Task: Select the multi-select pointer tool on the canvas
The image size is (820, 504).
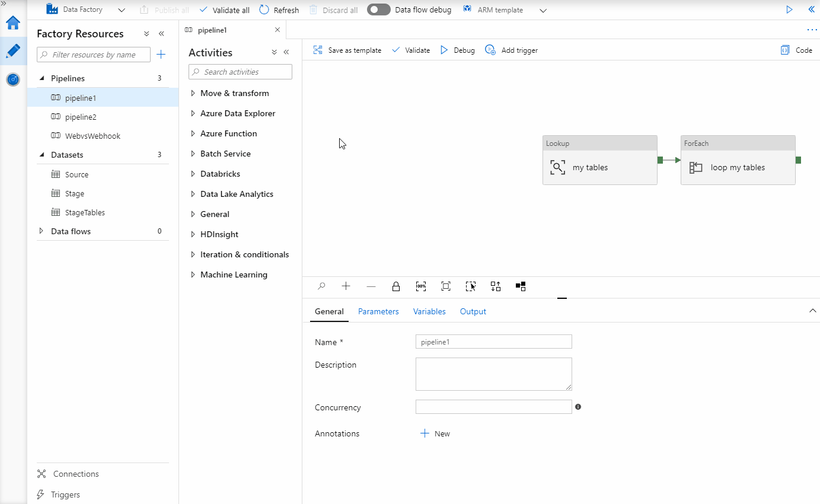Action: point(470,286)
